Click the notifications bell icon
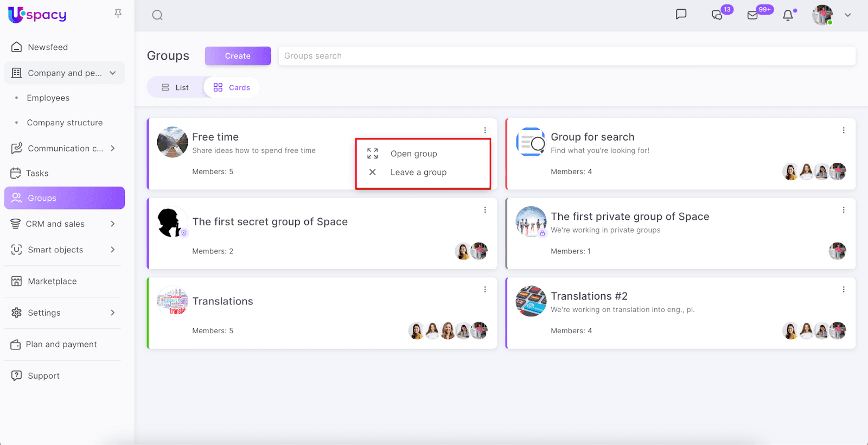The height and width of the screenshot is (445, 868). (788, 15)
